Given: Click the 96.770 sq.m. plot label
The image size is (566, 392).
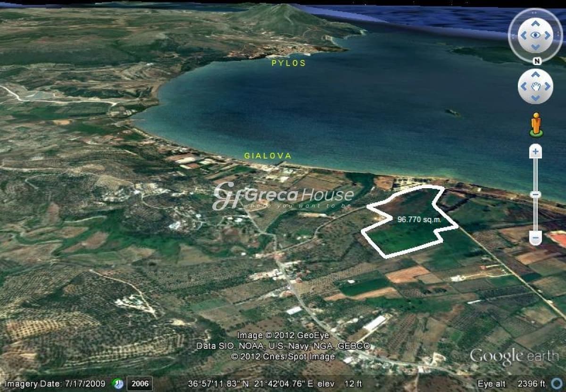Looking at the screenshot, I should click(419, 219).
